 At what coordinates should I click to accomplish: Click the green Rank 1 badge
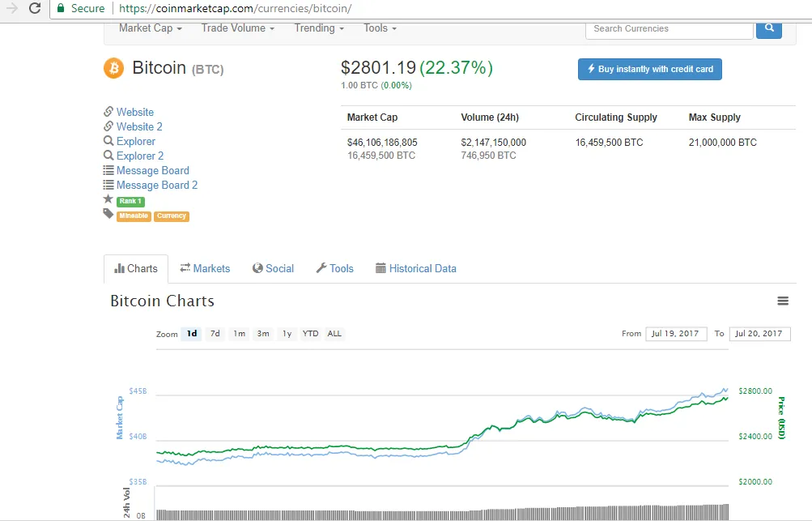click(130, 201)
